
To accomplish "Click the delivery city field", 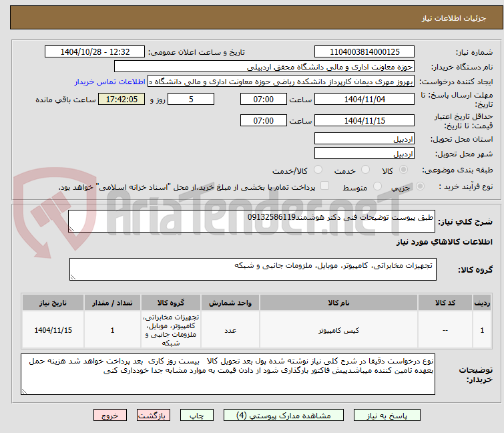I will [364, 154].
